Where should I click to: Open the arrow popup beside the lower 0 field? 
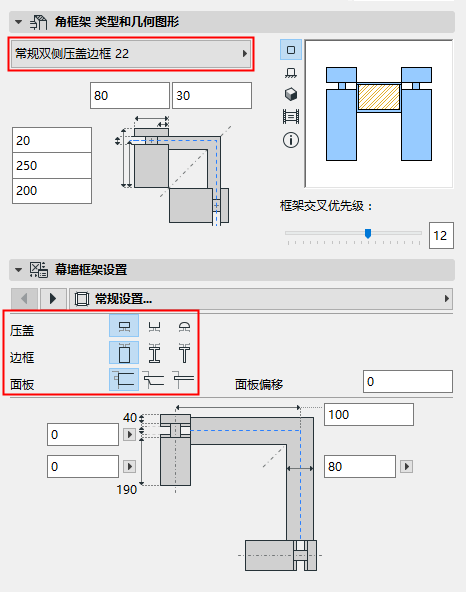[x=130, y=467]
